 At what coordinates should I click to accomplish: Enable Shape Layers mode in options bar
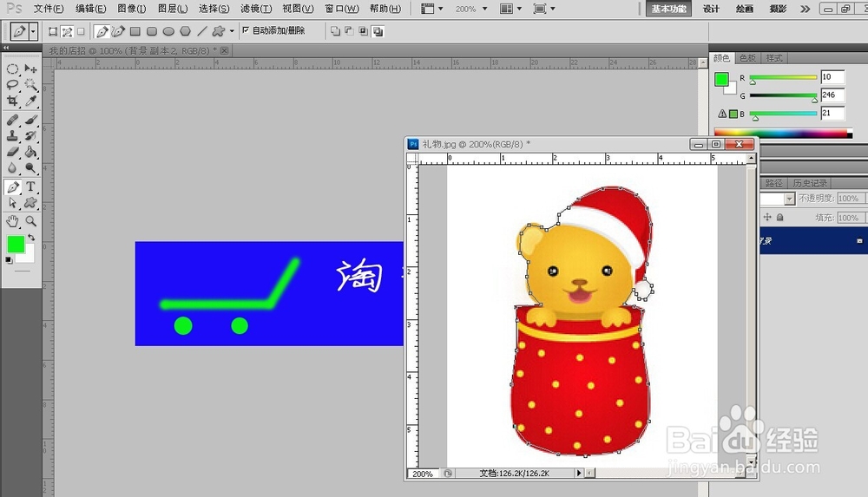(53, 31)
